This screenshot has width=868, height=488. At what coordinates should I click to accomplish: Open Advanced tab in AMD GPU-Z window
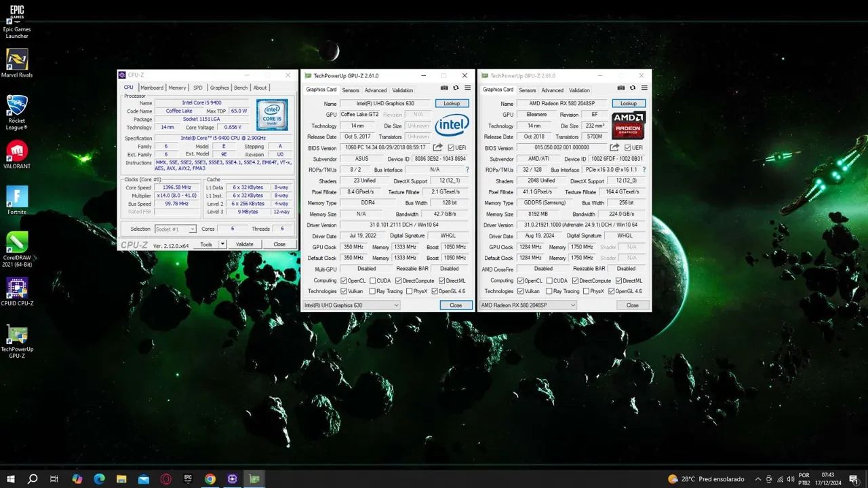point(552,90)
